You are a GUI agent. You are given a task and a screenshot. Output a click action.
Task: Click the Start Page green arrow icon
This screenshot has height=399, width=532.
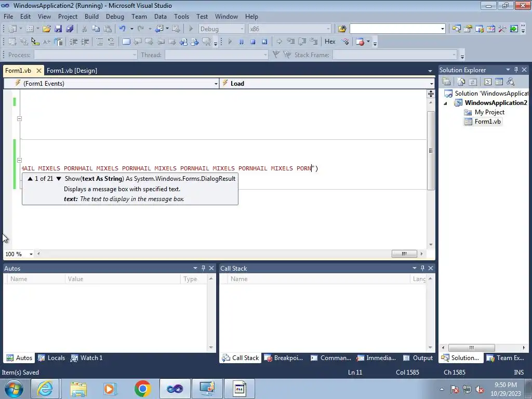514,29
